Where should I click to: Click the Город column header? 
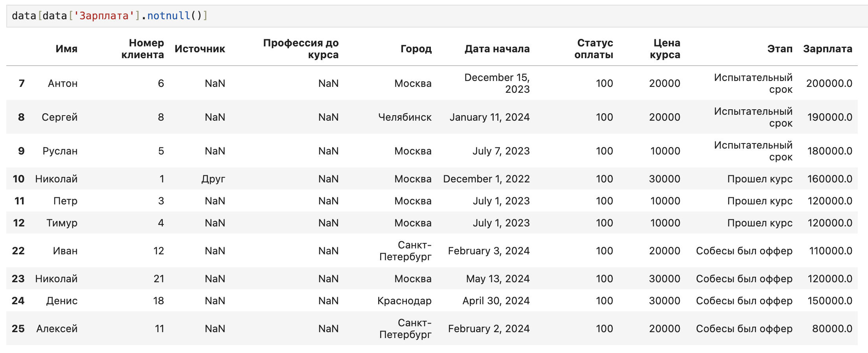(416, 49)
